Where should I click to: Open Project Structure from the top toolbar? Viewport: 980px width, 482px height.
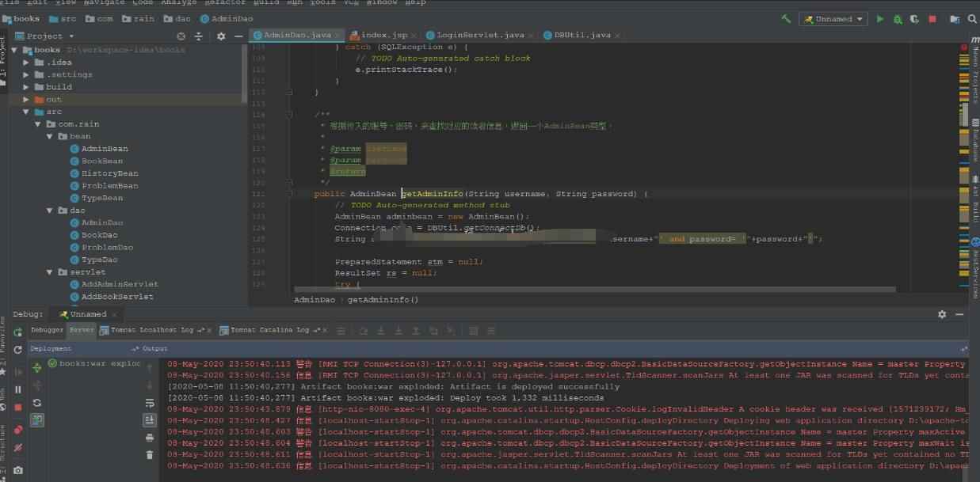click(954, 19)
